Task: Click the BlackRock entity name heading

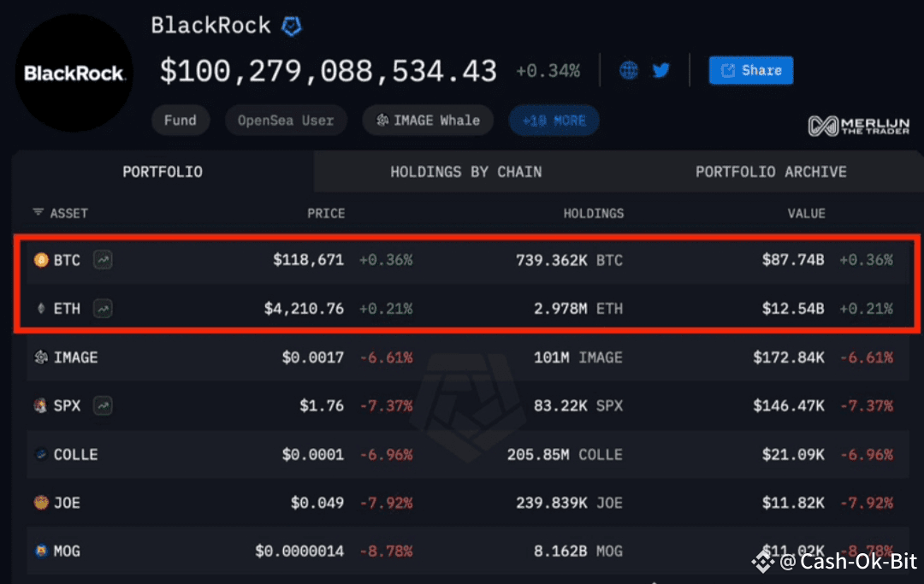Action: coord(210,26)
